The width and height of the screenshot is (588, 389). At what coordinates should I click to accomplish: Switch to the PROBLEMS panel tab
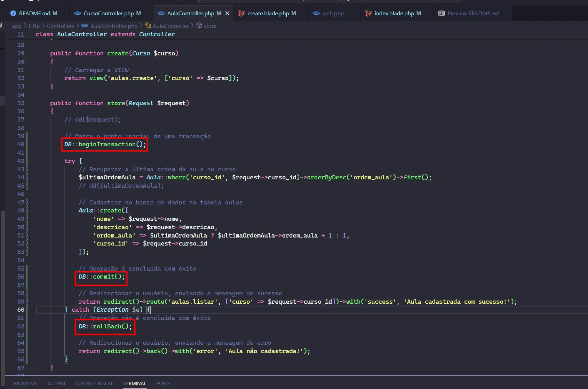[x=25, y=383]
